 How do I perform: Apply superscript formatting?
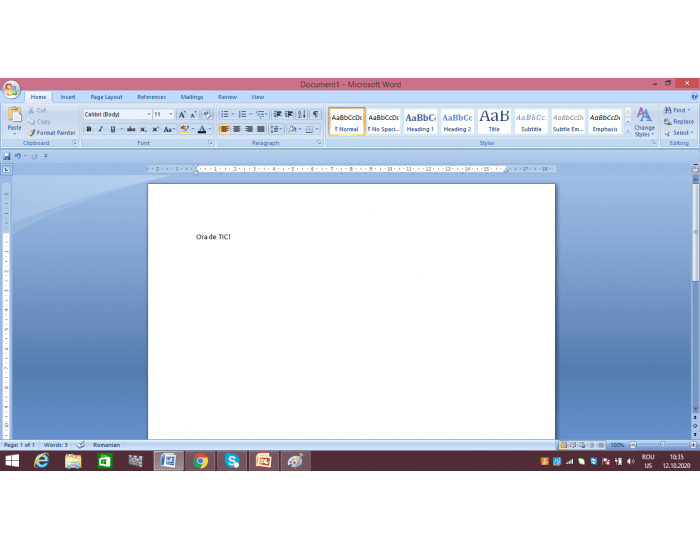[155, 129]
